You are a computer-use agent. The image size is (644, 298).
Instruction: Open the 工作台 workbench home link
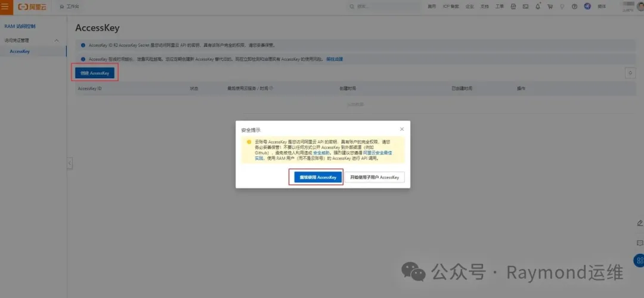pyautogui.click(x=70, y=7)
